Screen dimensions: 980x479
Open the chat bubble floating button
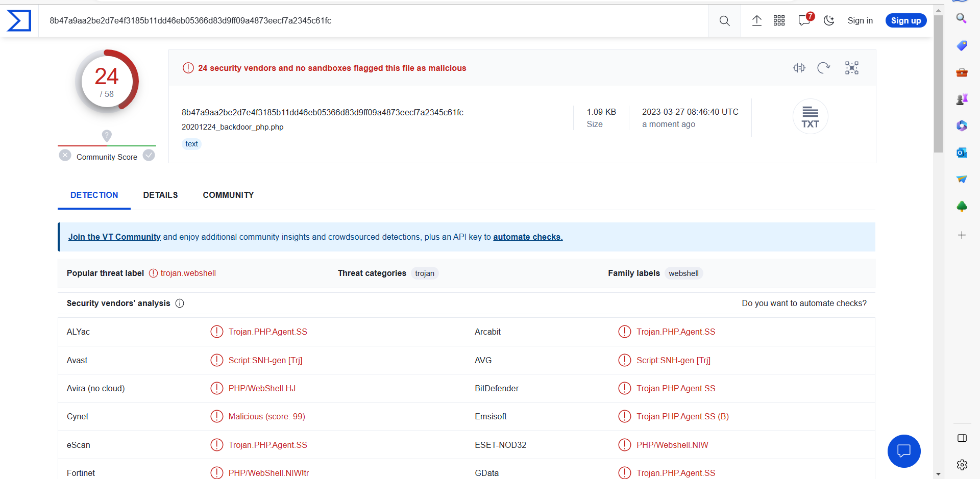pos(903,451)
